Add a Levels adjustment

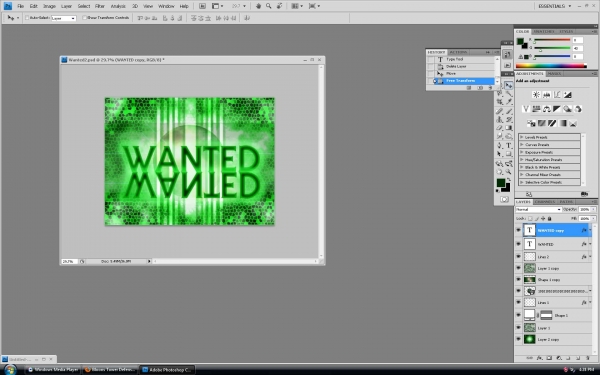pos(546,95)
